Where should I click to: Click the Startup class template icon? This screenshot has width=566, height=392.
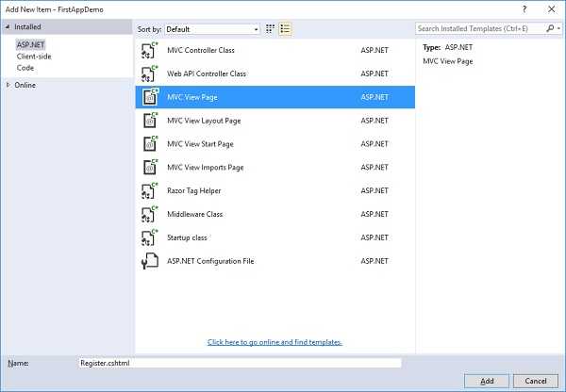click(149, 237)
